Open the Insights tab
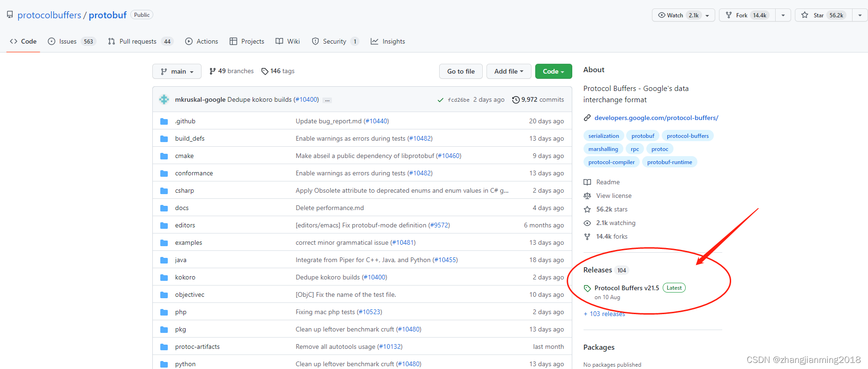The image size is (868, 369). click(x=388, y=41)
